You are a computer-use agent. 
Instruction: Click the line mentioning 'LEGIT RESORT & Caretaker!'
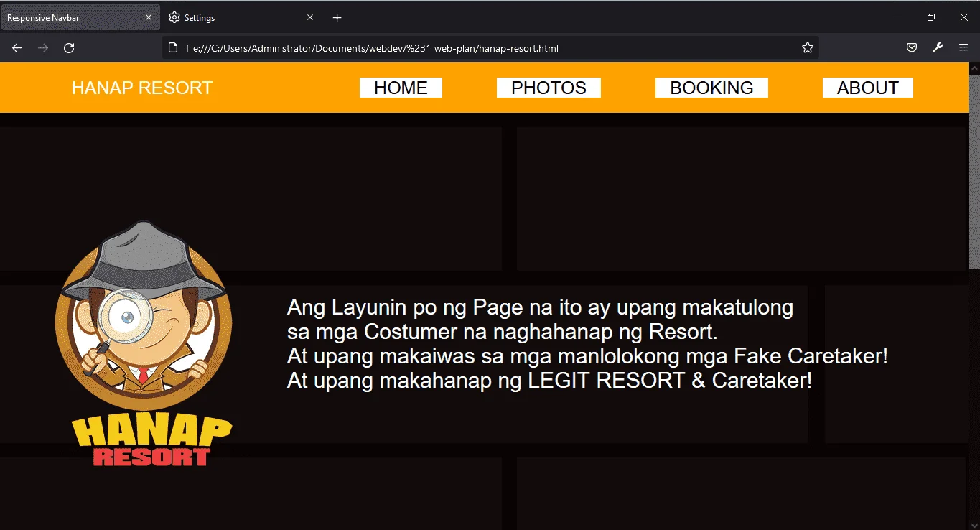click(549, 380)
